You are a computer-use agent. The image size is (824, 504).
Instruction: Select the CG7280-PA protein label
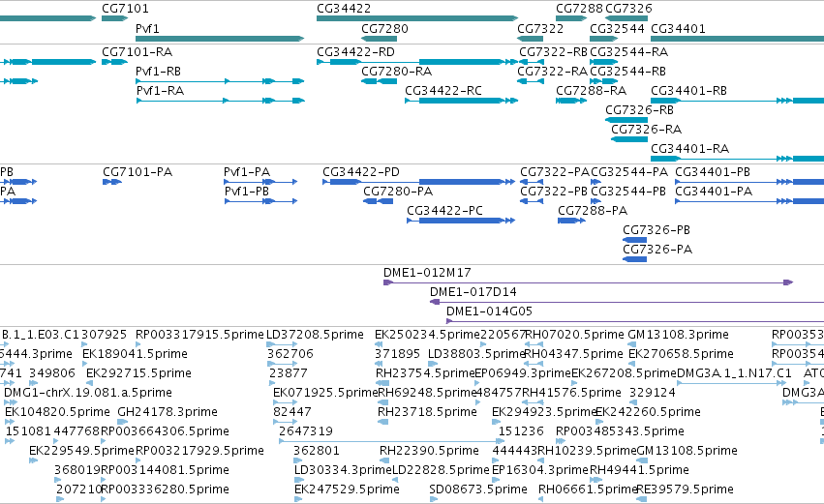click(x=398, y=192)
